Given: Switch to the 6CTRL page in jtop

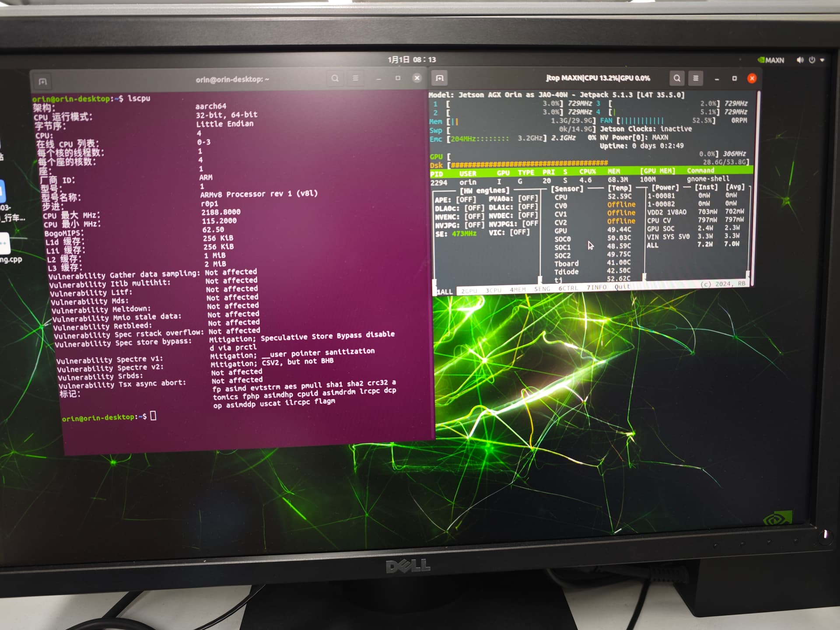Looking at the screenshot, I should point(568,288).
